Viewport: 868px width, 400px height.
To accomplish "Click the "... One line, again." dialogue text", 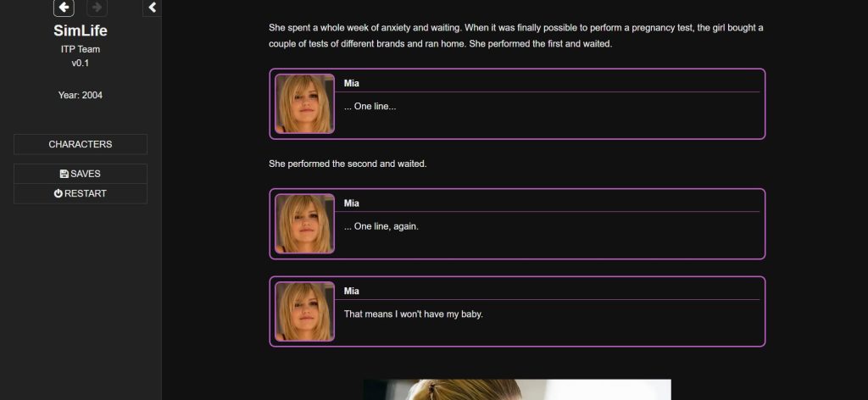I will (x=381, y=226).
